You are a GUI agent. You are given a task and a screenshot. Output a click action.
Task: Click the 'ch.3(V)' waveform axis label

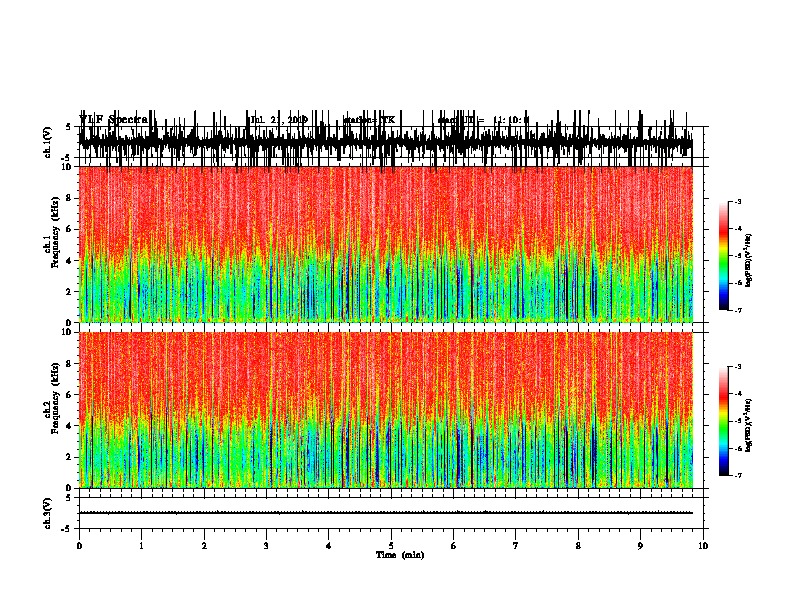tap(47, 513)
